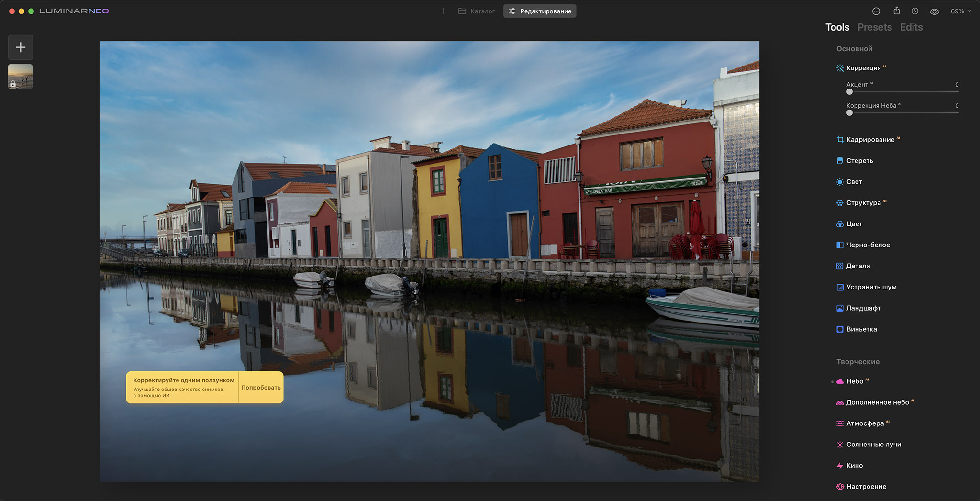Open edit history via the clock icon

coord(915,11)
